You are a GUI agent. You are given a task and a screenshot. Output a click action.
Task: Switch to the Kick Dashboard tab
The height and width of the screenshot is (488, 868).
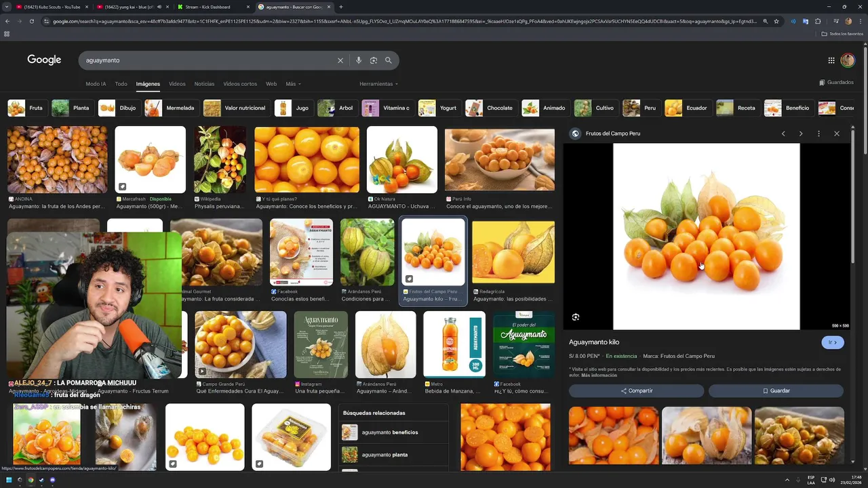tap(212, 7)
